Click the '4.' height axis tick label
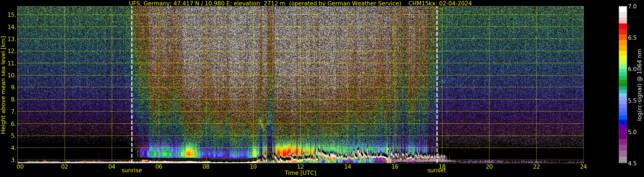 [x=13, y=148]
